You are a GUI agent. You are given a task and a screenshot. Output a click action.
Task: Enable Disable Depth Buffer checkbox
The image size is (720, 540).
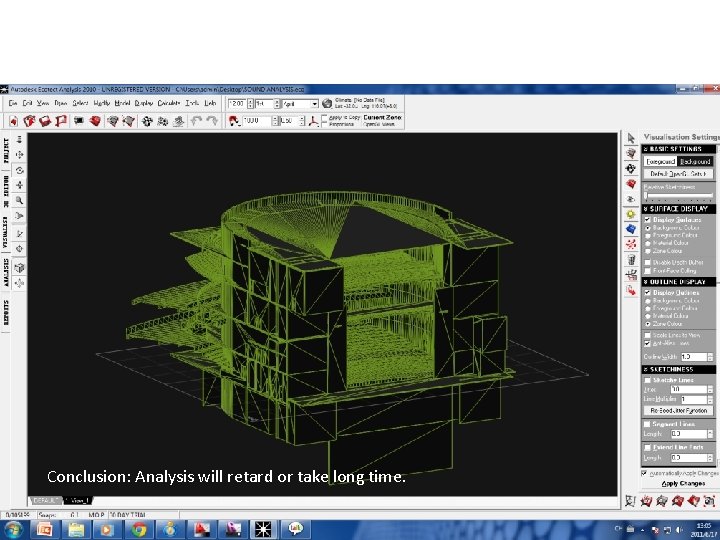click(x=647, y=263)
